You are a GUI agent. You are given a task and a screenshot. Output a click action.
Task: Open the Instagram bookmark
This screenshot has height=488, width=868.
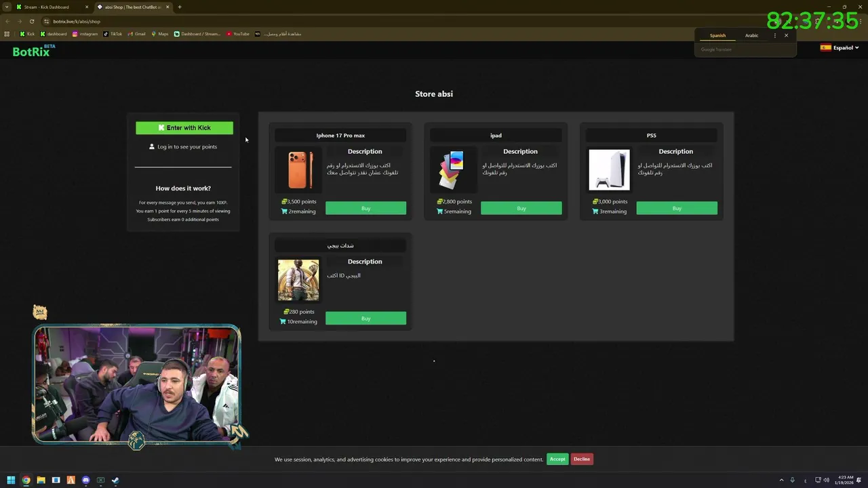(x=85, y=34)
